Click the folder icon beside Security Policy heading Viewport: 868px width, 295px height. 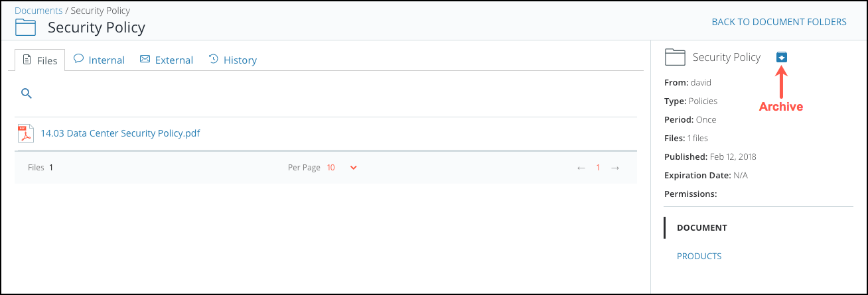(25, 27)
